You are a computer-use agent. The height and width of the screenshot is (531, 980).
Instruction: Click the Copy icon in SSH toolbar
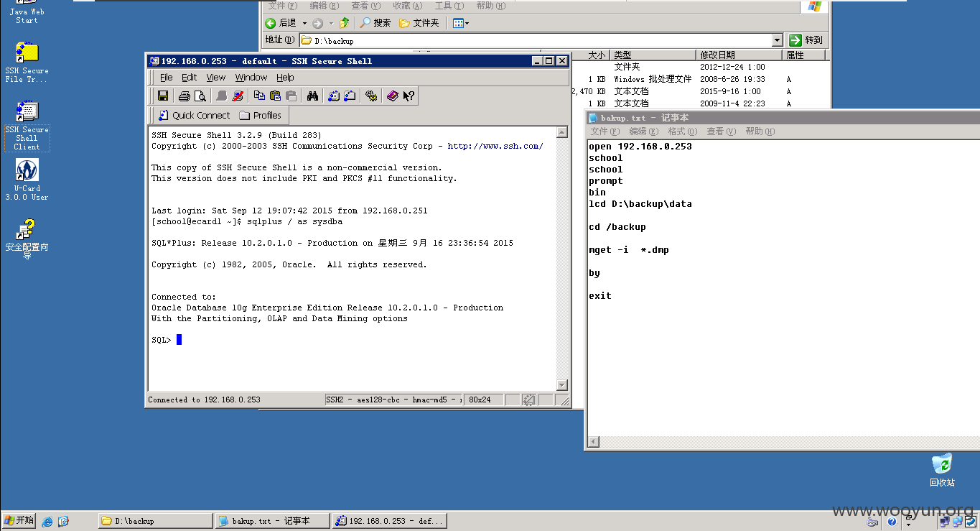pos(259,96)
